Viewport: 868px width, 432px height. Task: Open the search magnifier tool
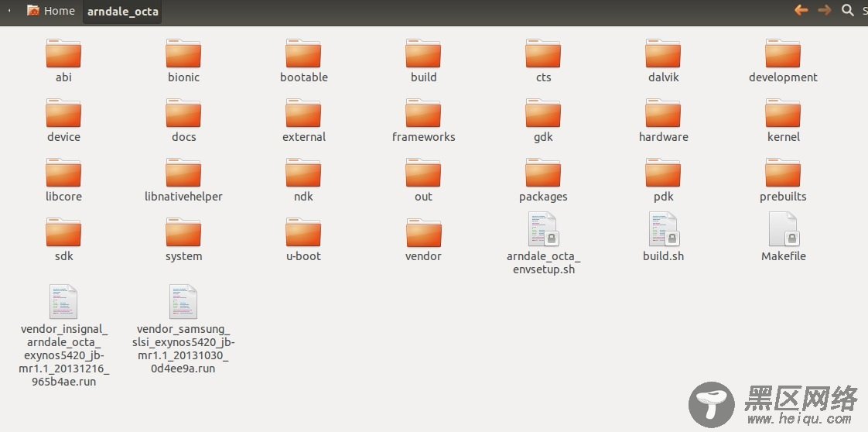(x=848, y=10)
